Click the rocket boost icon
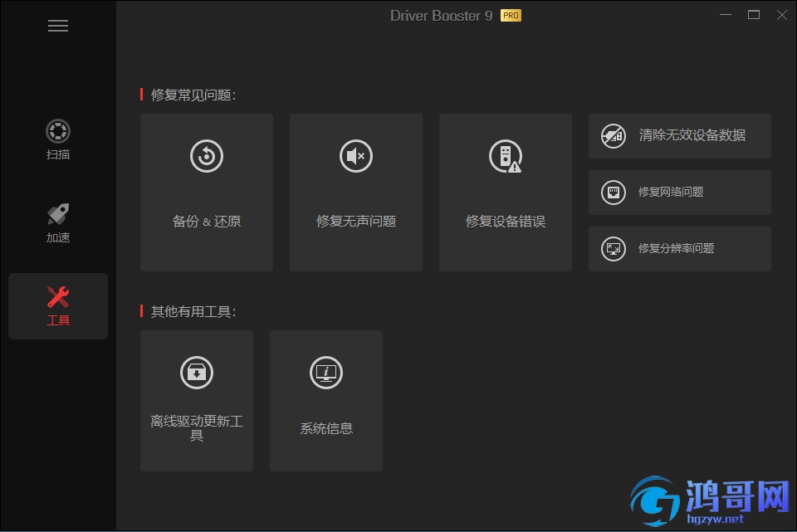 [x=58, y=214]
